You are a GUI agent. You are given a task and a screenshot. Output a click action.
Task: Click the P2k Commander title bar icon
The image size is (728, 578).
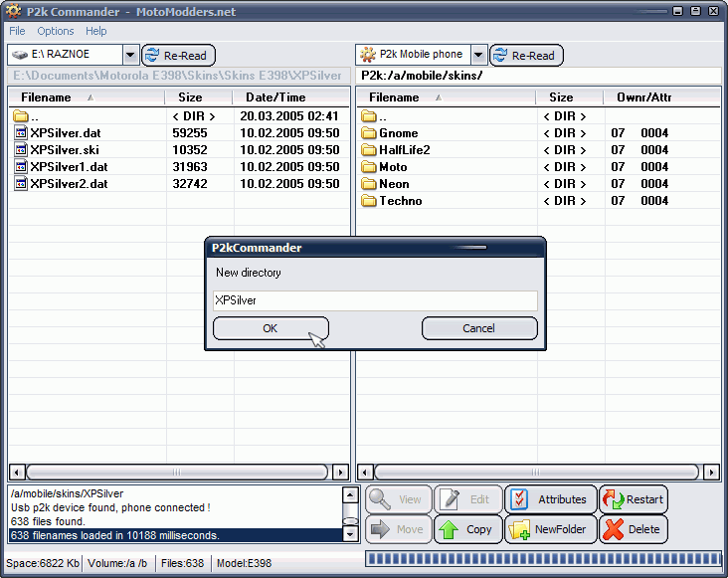(x=14, y=11)
